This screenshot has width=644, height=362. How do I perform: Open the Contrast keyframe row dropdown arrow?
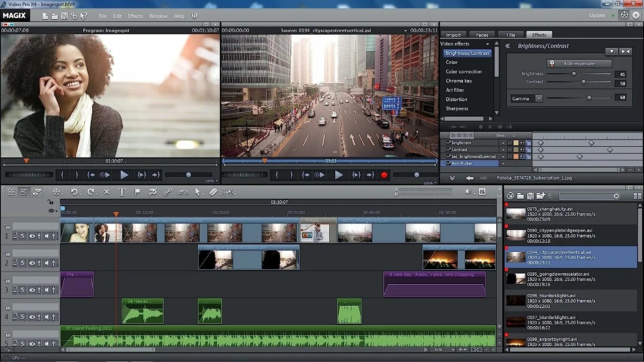(x=503, y=150)
